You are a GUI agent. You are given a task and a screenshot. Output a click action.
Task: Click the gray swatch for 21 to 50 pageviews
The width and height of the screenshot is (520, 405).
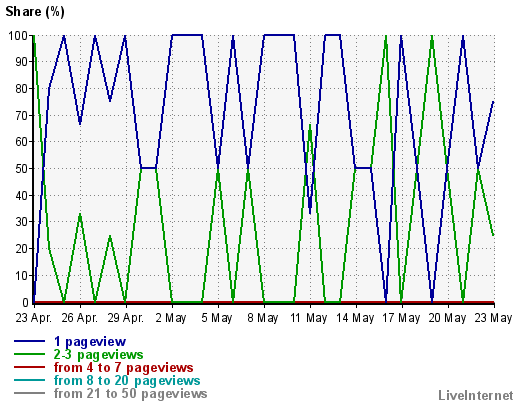click(x=29, y=393)
